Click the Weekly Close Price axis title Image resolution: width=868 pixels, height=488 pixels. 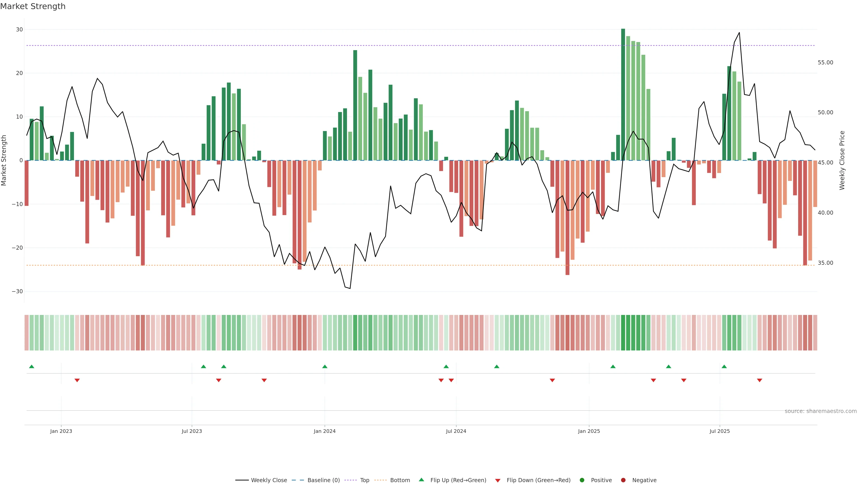[x=842, y=160]
